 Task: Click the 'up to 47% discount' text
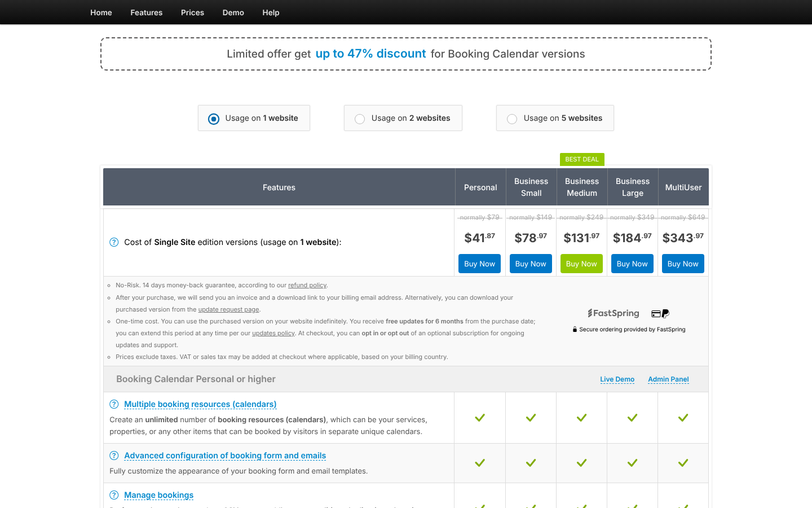(x=371, y=54)
